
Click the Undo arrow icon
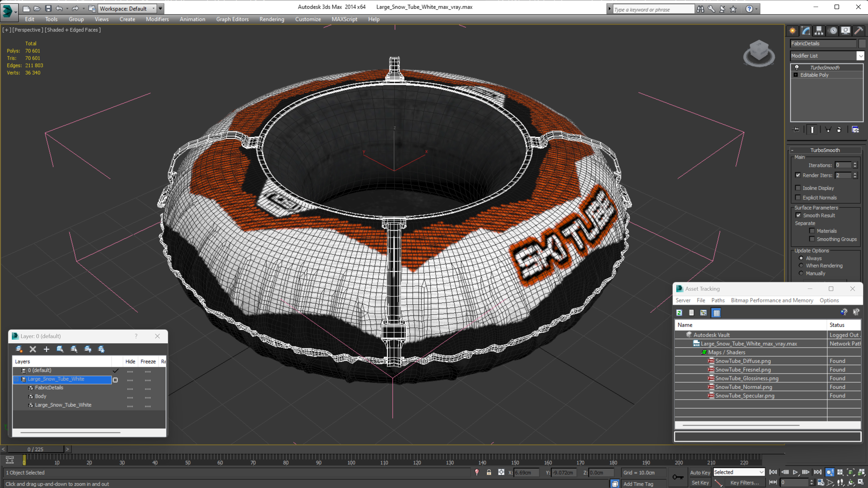click(59, 9)
